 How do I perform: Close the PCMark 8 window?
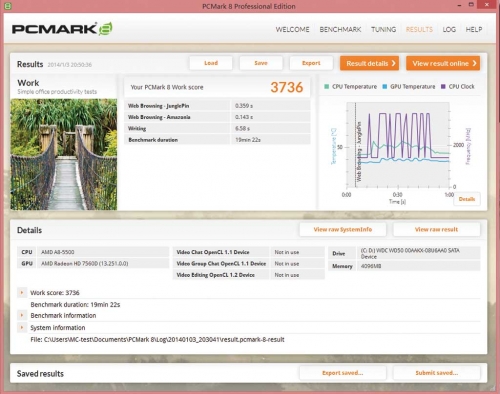[486, 4]
